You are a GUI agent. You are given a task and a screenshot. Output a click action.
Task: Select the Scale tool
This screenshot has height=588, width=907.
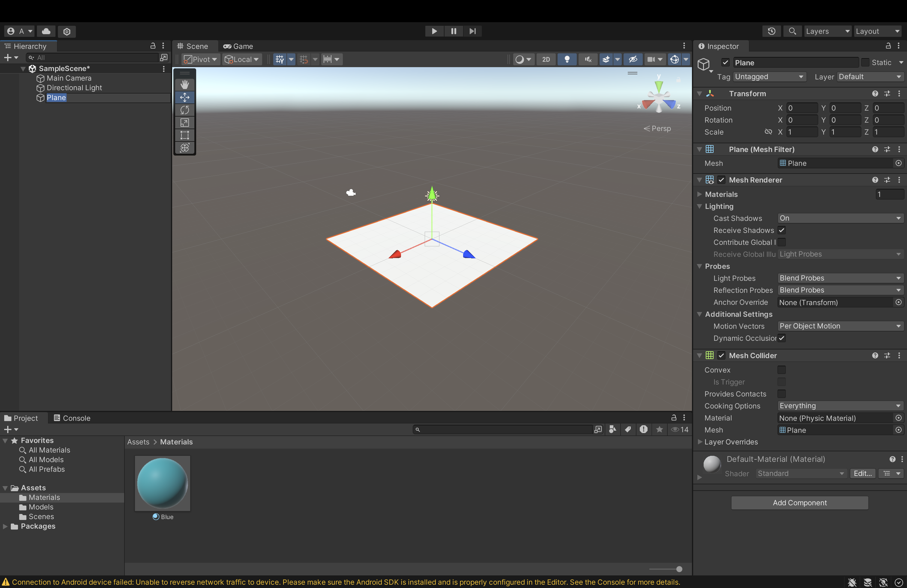pyautogui.click(x=185, y=123)
